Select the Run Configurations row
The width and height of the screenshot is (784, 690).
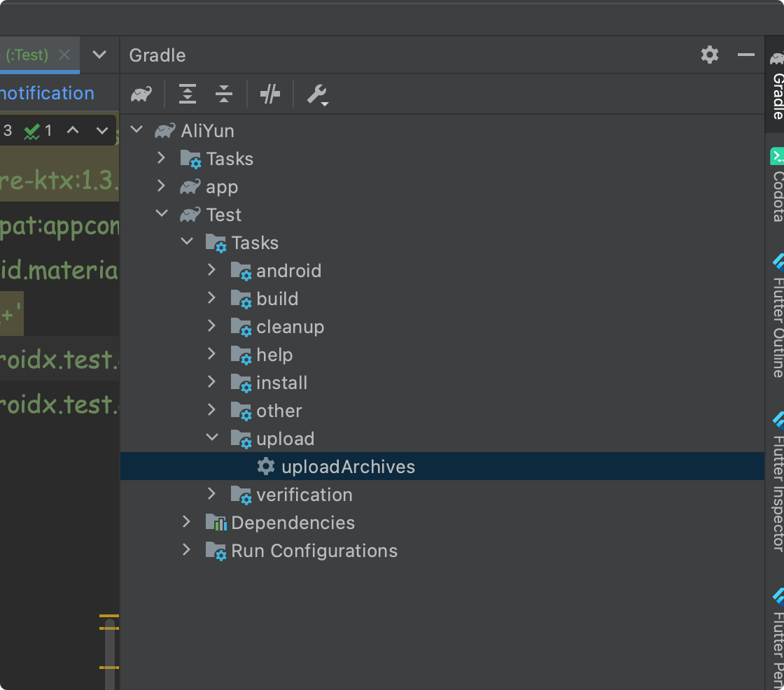pyautogui.click(x=442, y=551)
